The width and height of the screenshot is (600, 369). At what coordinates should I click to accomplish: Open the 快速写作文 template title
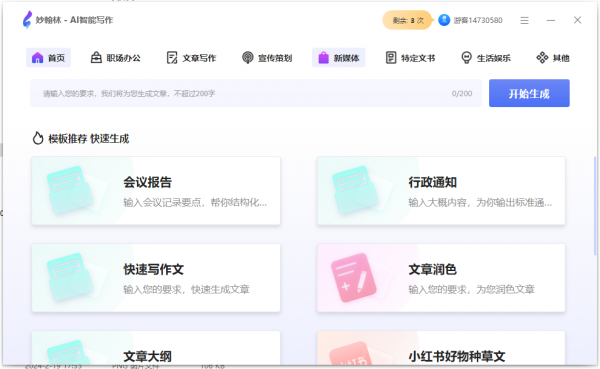point(153,269)
